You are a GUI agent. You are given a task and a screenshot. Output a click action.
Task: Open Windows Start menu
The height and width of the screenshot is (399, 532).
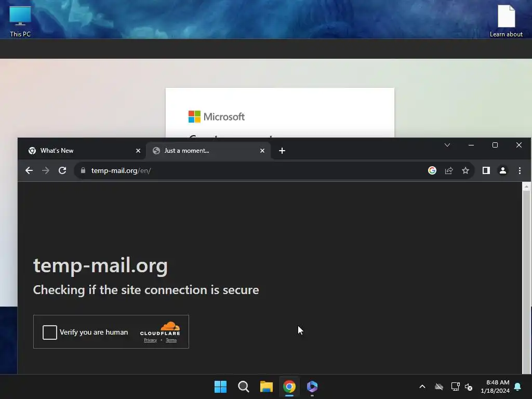point(220,387)
